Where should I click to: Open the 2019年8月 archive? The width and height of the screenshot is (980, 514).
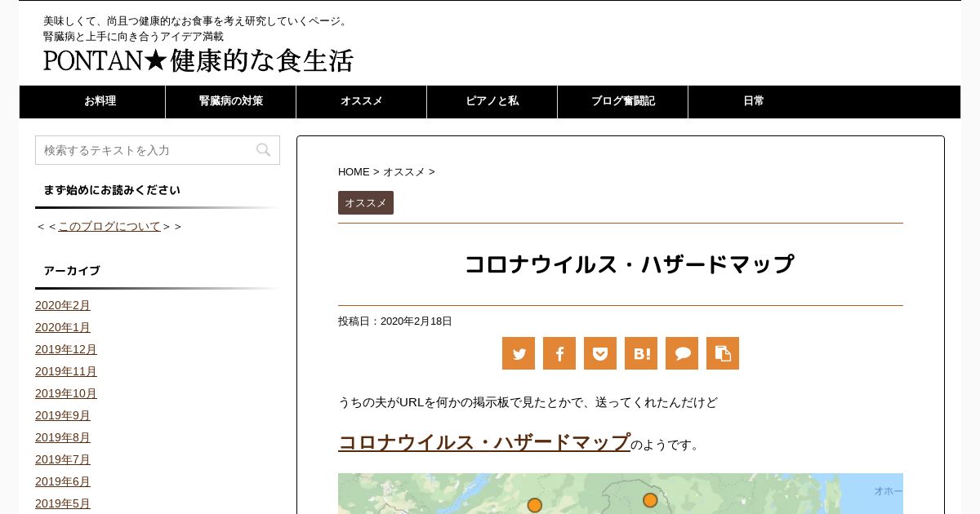coord(63,437)
